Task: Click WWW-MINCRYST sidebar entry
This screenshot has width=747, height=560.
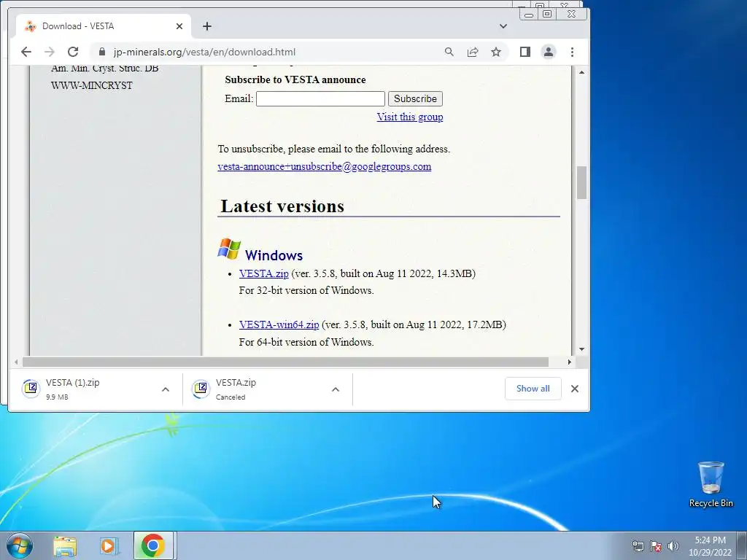Action: 92,85
